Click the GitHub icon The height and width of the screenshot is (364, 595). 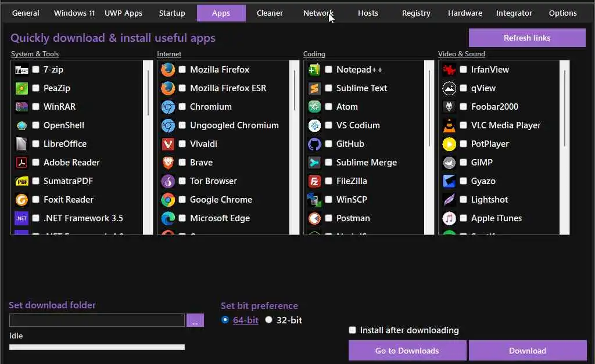pyautogui.click(x=314, y=144)
